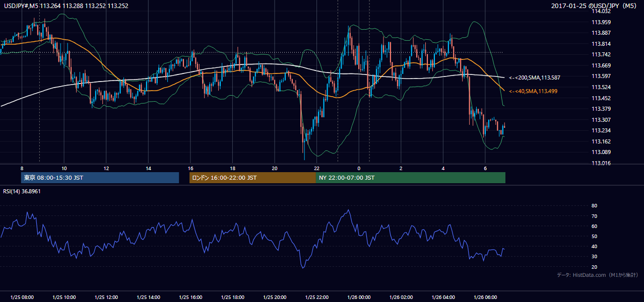
Task: Select the Tokyo 08:00-15:30 JST session bar
Action: tap(100, 178)
